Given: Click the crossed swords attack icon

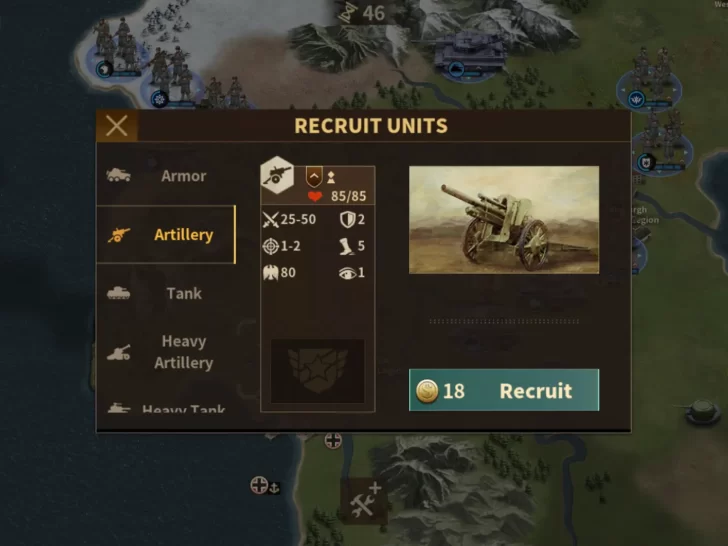Looking at the screenshot, I should point(270,219).
